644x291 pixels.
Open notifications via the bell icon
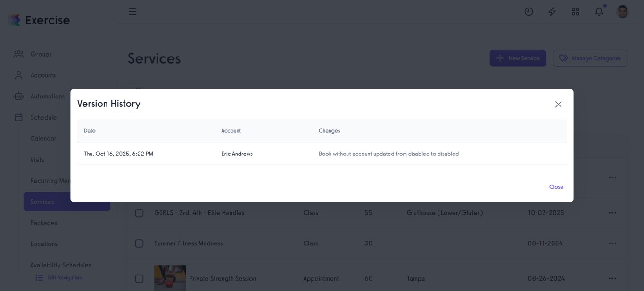click(x=598, y=11)
